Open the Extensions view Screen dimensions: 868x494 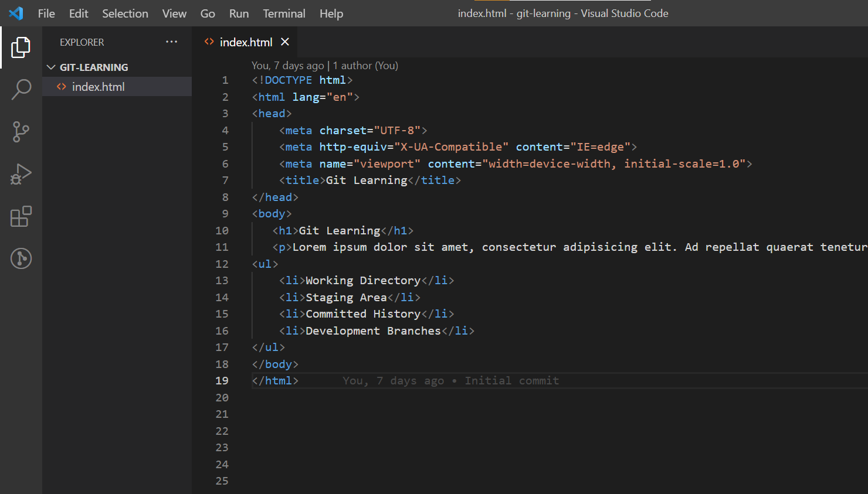point(21,216)
